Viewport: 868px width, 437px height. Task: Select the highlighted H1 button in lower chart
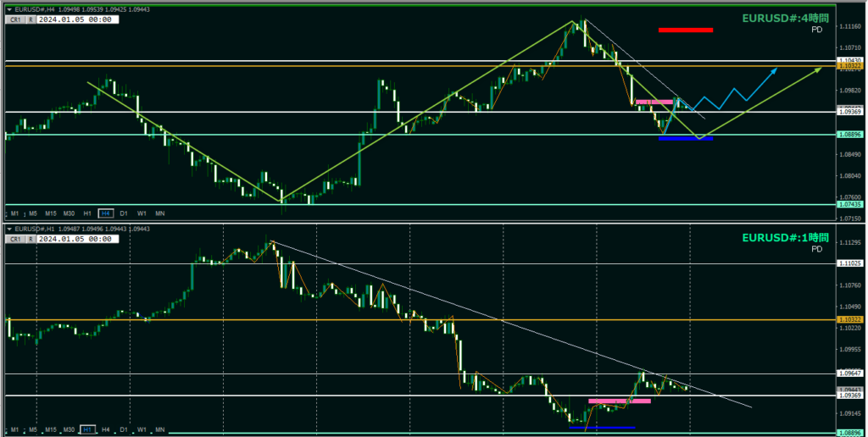(87, 430)
